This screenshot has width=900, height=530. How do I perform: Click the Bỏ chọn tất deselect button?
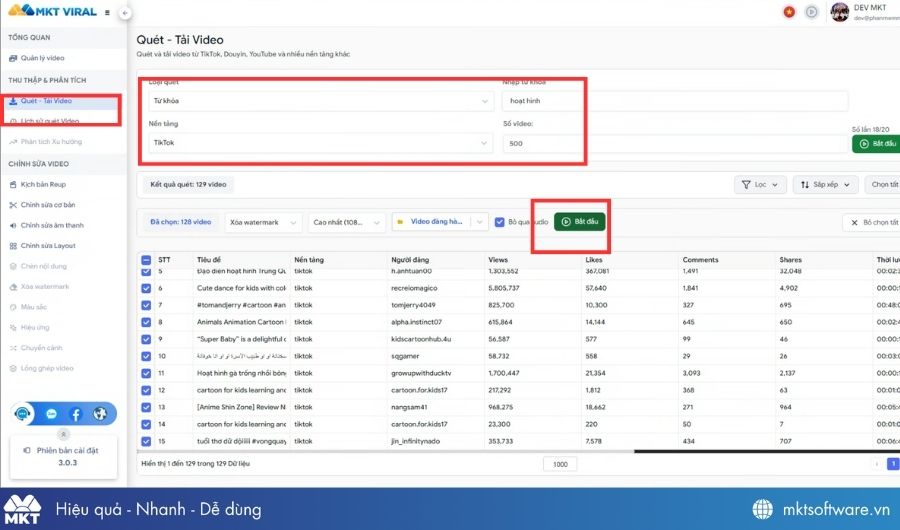point(872,223)
